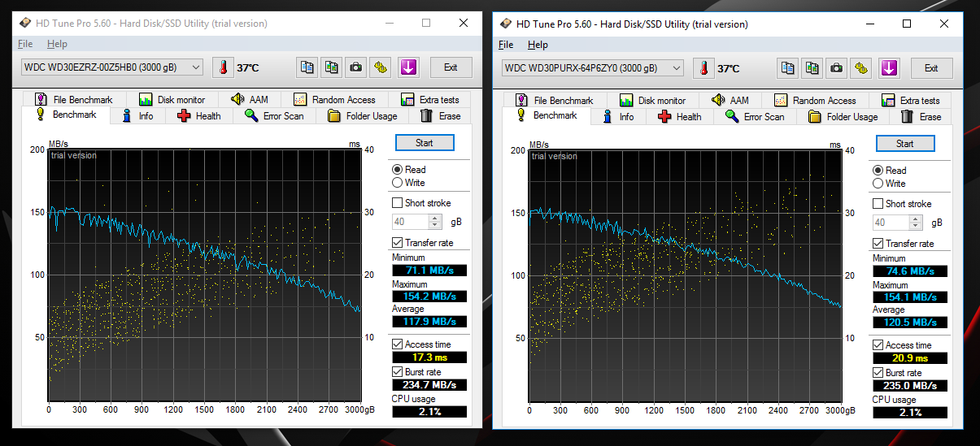Click short stroke 40 field in WD30PURX window
Image resolution: width=980 pixels, height=446 pixels.
pos(891,223)
